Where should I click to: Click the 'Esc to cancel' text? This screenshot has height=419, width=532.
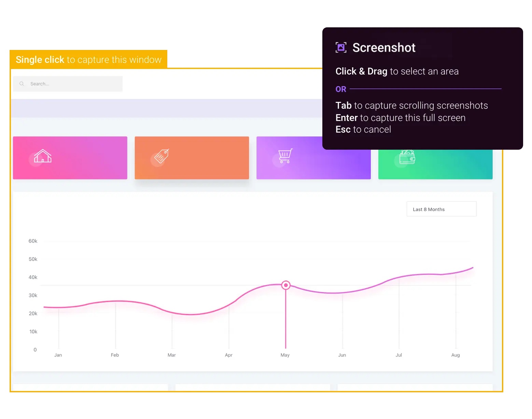(x=363, y=130)
